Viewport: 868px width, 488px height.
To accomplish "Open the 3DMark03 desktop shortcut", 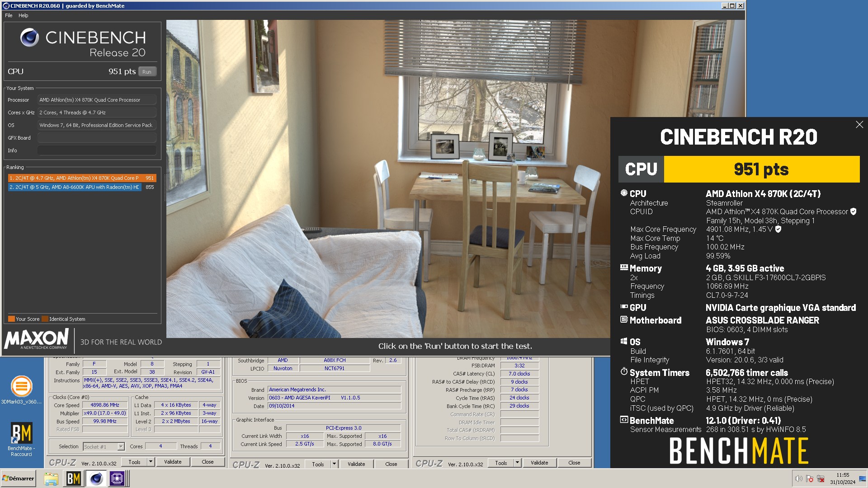I will (21, 390).
